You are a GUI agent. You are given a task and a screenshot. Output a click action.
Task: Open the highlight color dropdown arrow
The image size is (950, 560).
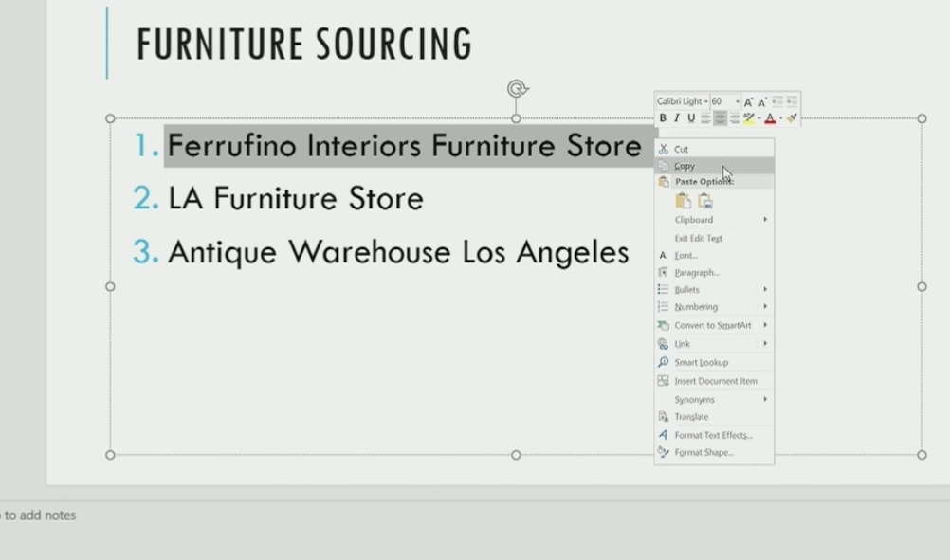click(759, 118)
